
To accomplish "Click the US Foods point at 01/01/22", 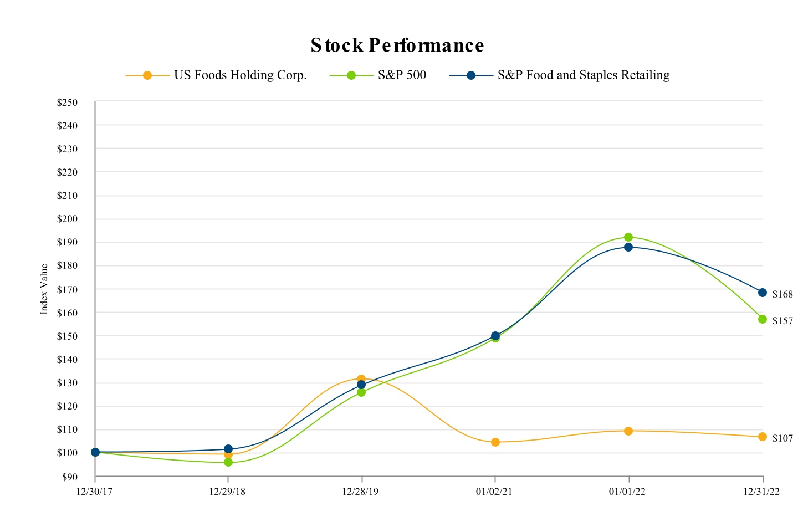I will (x=628, y=431).
